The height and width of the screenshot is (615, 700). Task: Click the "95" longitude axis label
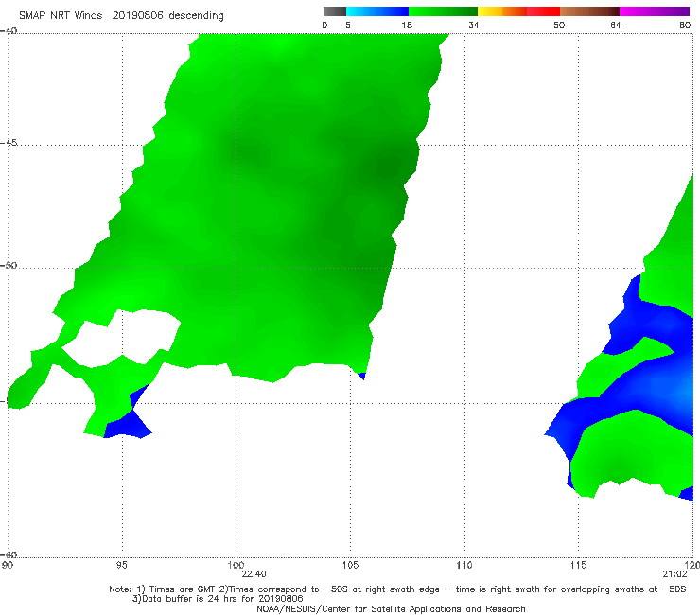point(121,565)
